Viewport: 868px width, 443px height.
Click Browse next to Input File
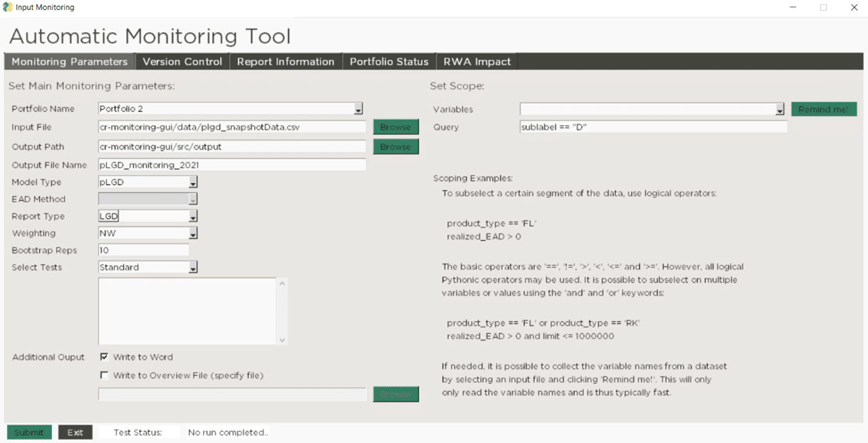coord(395,127)
